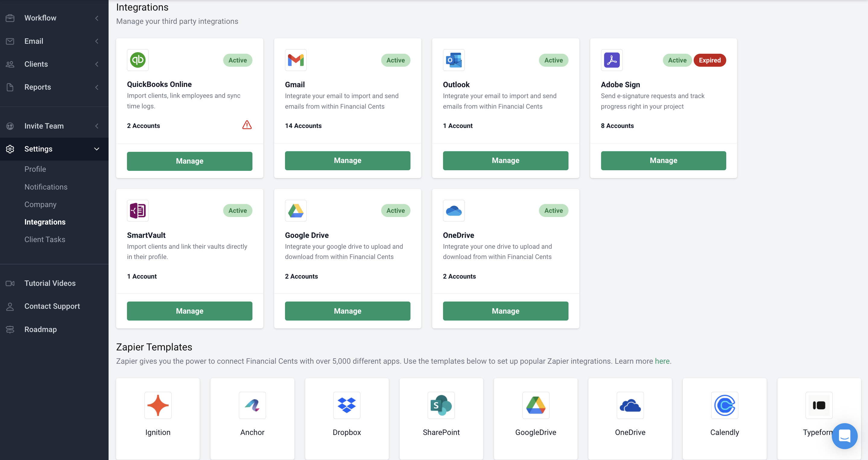Viewport: 868px width, 460px height.
Task: Click the OneDrive Zapier template icon
Action: tap(630, 405)
